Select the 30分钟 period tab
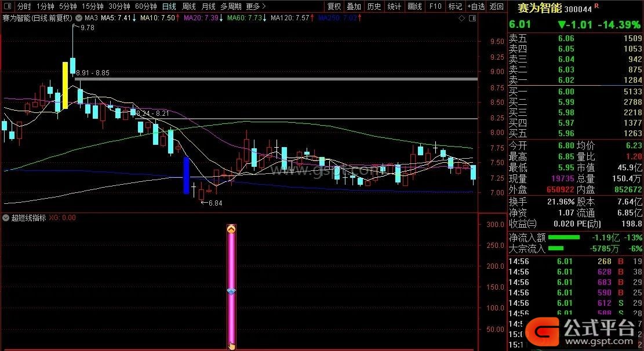Image resolution: width=644 pixels, height=351 pixels. 119,6
